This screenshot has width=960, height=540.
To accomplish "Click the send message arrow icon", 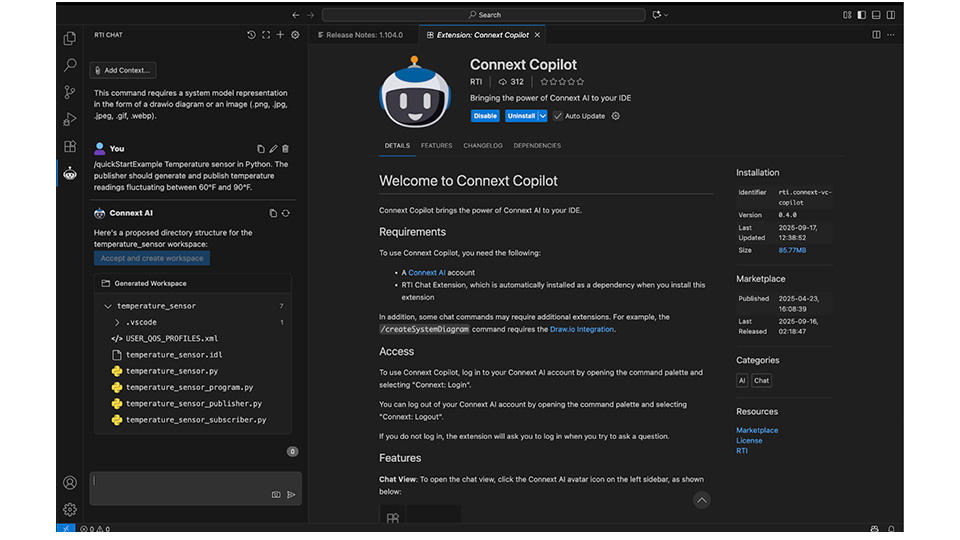I will pos(291,494).
